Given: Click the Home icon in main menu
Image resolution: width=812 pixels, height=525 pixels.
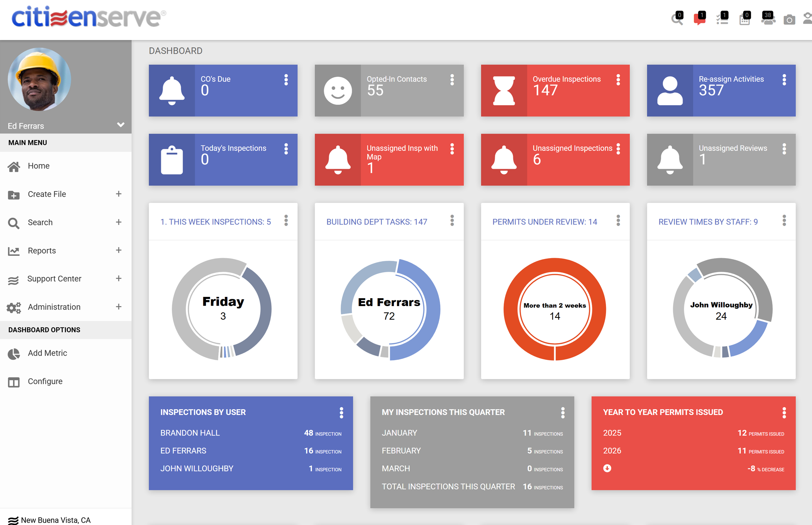Looking at the screenshot, I should pos(14,166).
